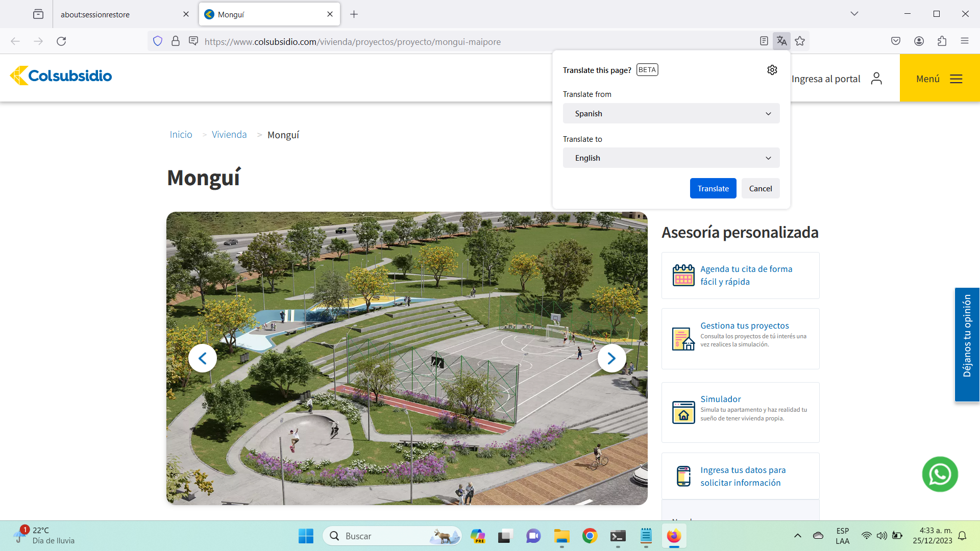
Task: Show next image in the carousel
Action: coord(611,359)
